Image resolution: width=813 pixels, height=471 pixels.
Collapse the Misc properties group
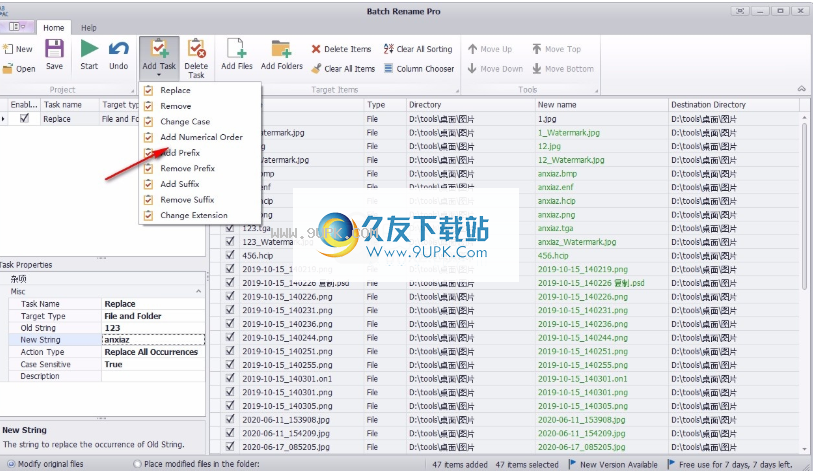point(199,292)
